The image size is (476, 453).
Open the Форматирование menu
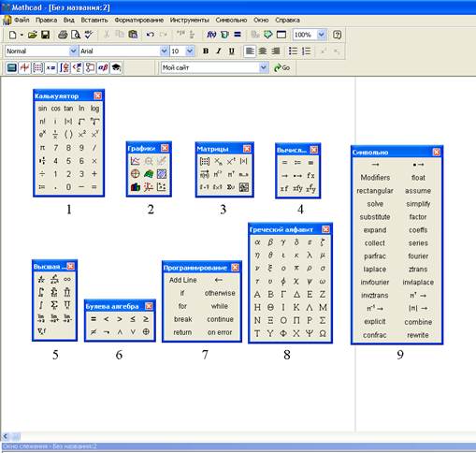139,20
